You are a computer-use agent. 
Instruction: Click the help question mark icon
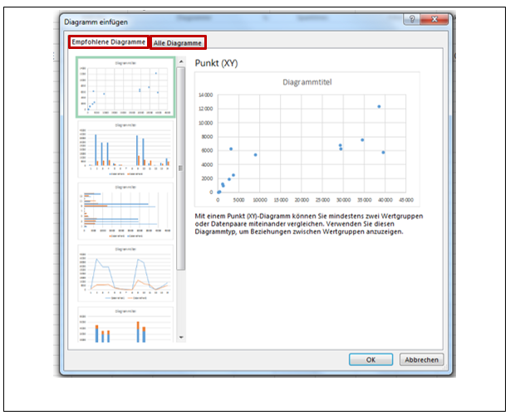412,19
